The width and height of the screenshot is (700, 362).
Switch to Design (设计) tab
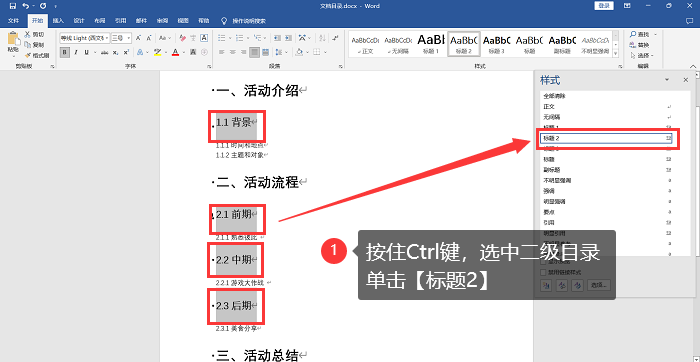[79, 21]
